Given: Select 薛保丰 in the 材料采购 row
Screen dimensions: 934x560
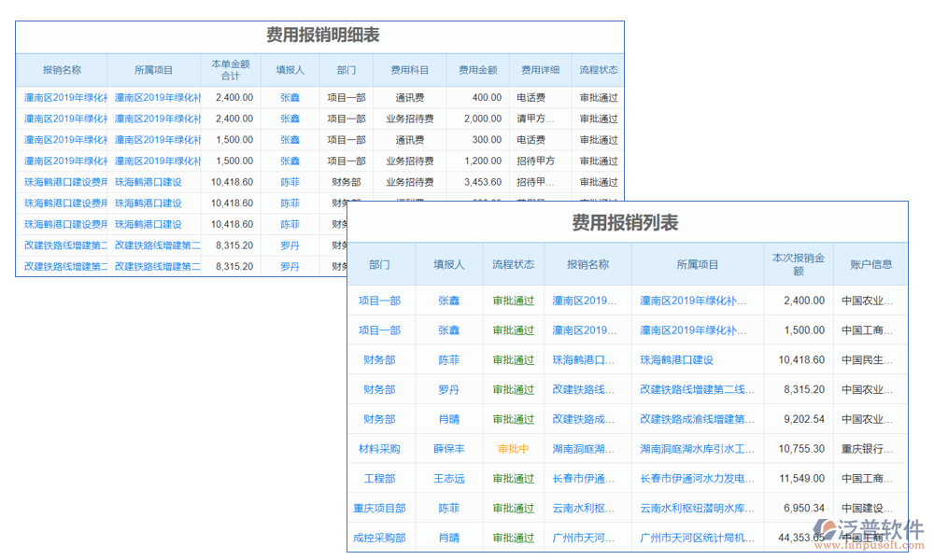Looking at the screenshot, I should click(x=447, y=448).
